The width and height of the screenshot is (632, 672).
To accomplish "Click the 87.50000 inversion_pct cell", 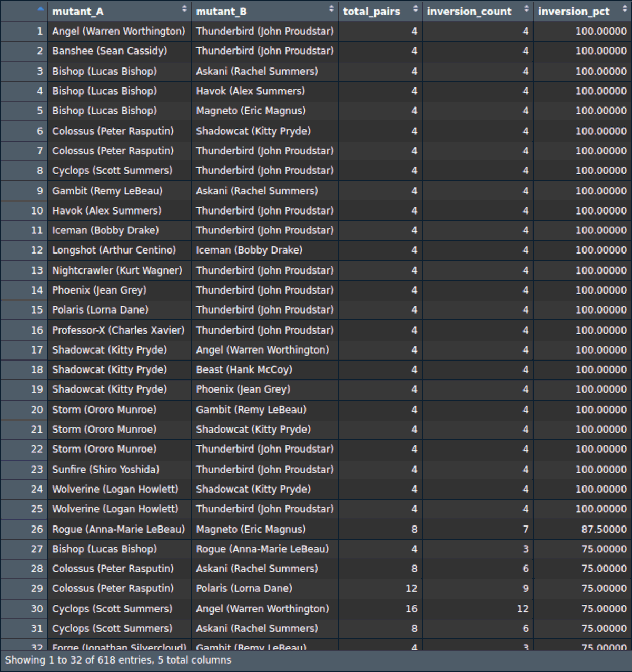I will 604,529.
